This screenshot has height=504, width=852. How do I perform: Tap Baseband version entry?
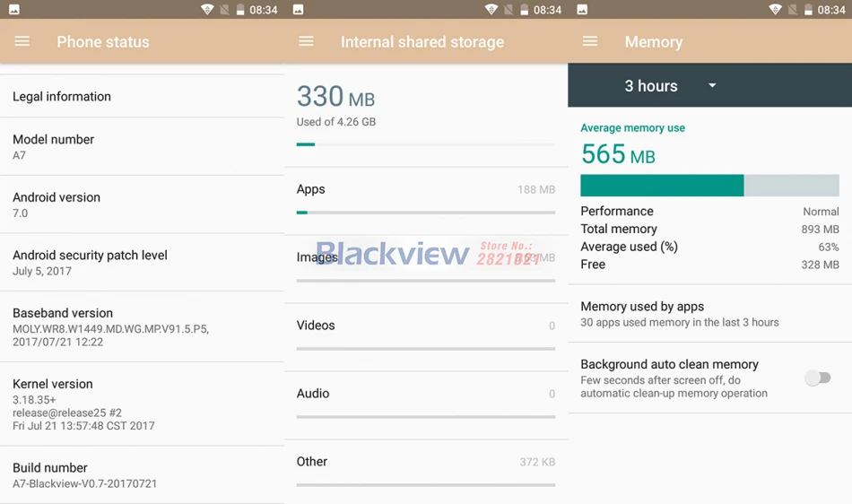142,327
